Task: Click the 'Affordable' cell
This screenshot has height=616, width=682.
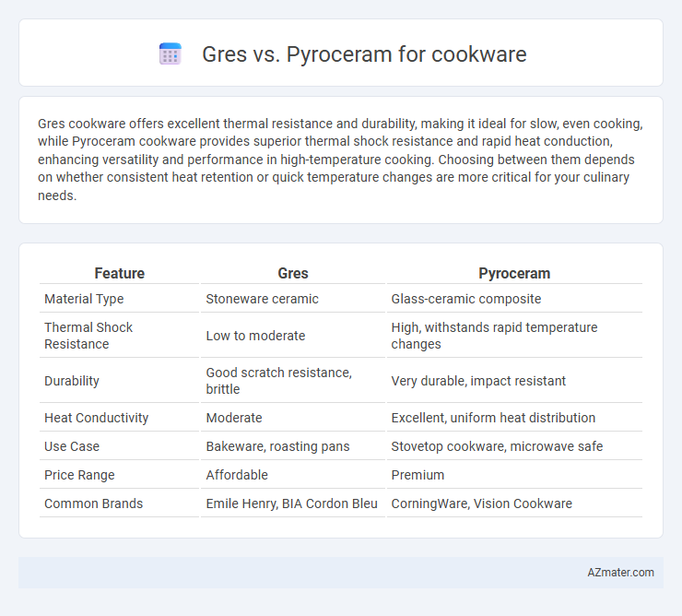Action: pos(237,475)
